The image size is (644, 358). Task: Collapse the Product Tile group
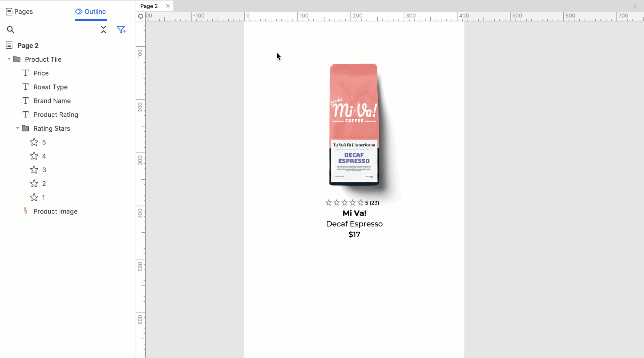pyautogui.click(x=9, y=59)
